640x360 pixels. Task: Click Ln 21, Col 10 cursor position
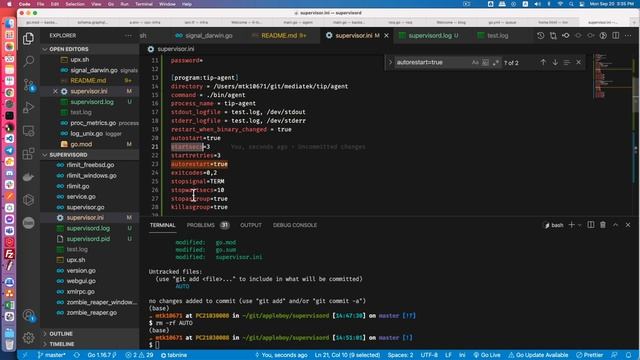(x=347, y=355)
